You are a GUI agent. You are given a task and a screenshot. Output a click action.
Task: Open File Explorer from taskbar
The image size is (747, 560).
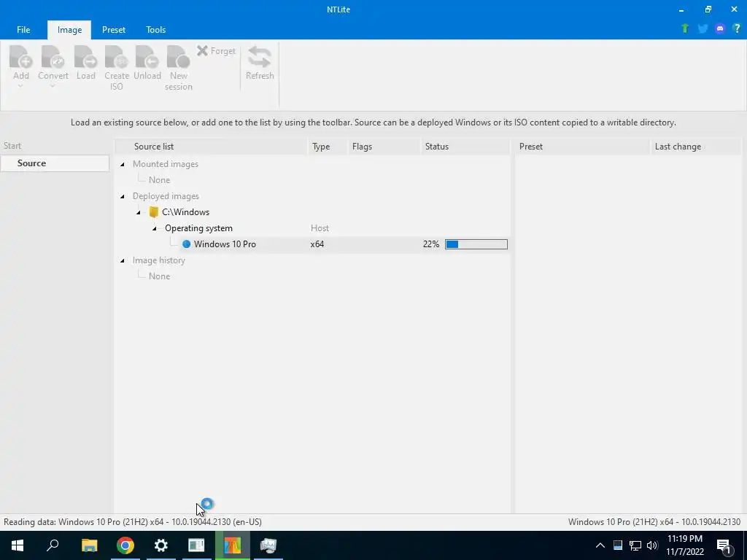89,545
